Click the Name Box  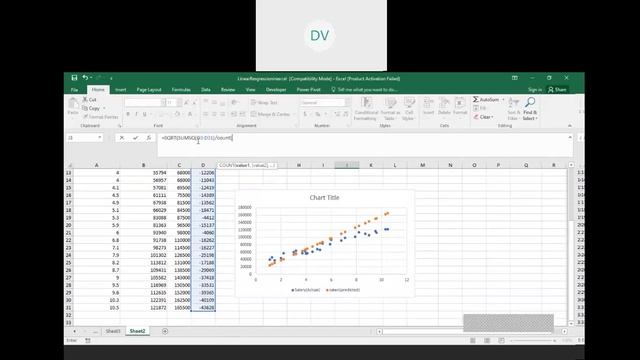click(x=82, y=138)
